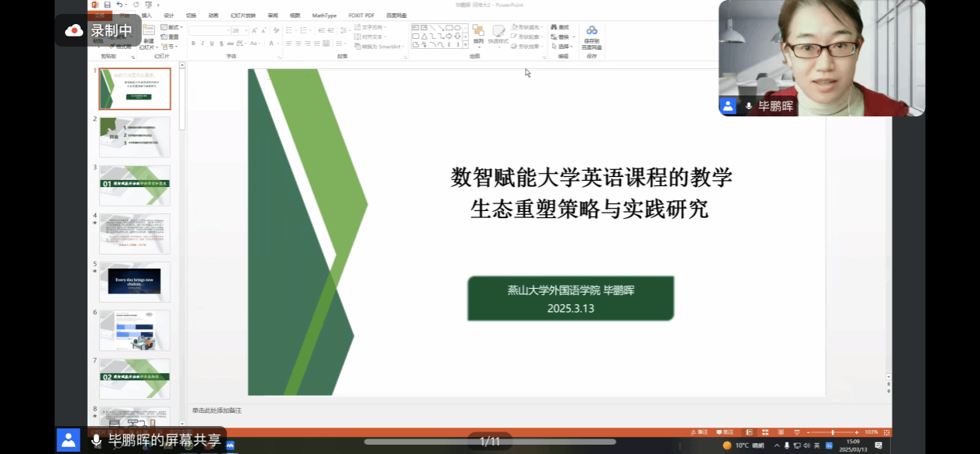Switch to the FOXIT PDF tab
The height and width of the screenshot is (454, 980).
coord(361,15)
